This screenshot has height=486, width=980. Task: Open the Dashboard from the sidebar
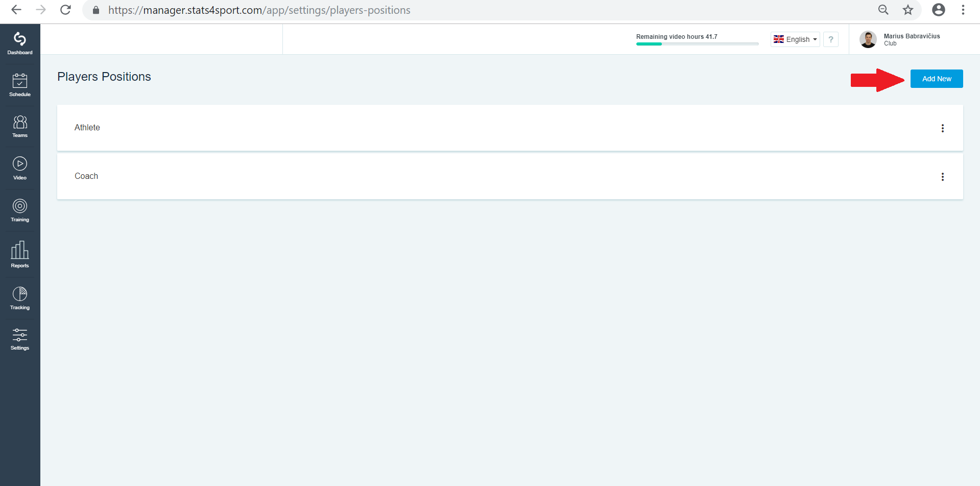pyautogui.click(x=20, y=43)
